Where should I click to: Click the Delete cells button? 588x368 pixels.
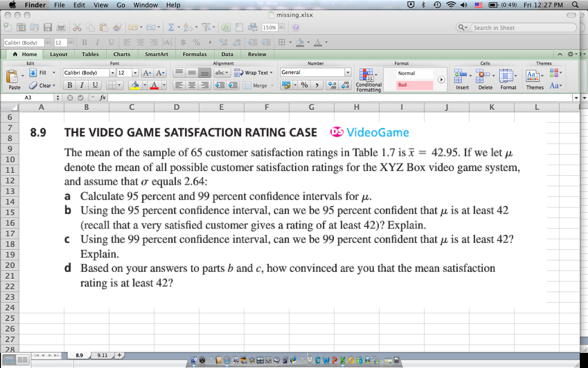point(485,80)
